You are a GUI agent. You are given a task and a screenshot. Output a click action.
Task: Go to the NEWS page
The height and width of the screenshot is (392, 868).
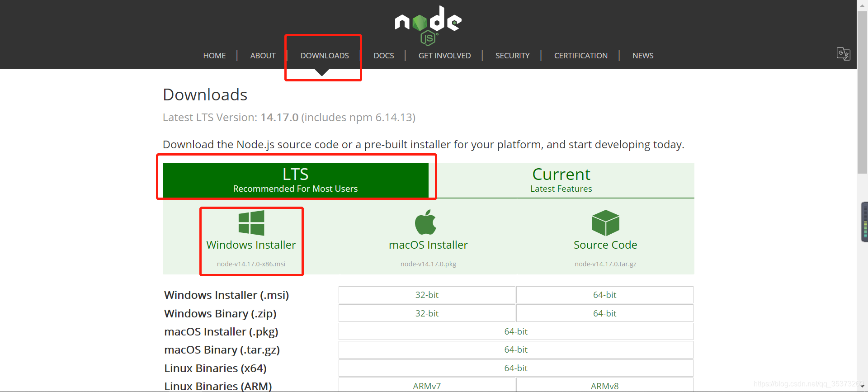[x=643, y=56]
